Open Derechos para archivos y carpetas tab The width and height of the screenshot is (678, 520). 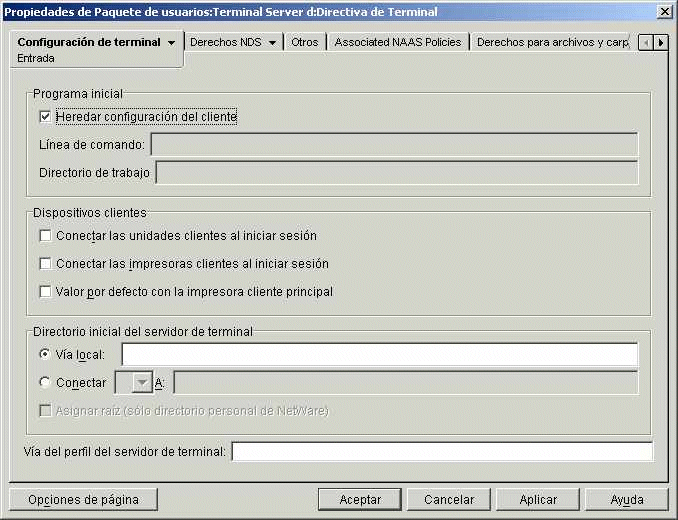(x=552, y=42)
